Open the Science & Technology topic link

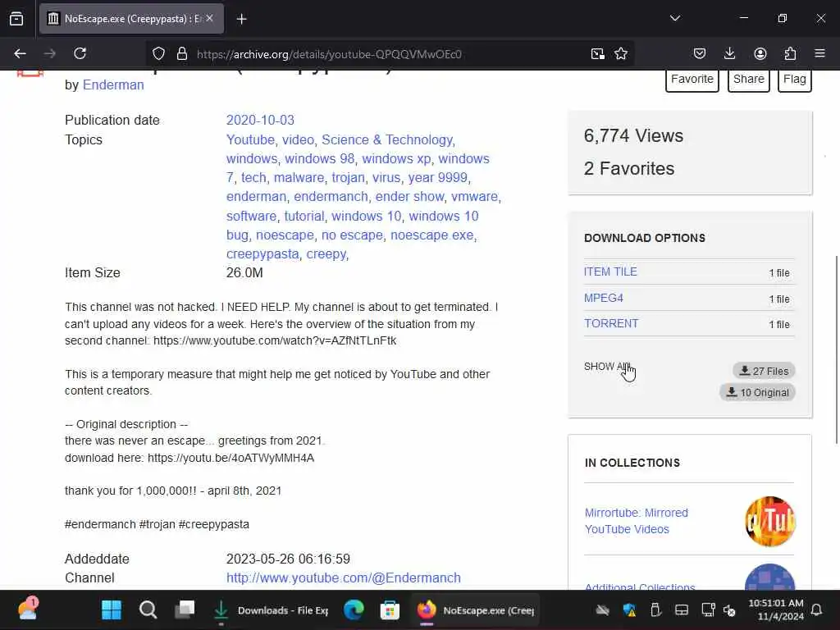387,139
